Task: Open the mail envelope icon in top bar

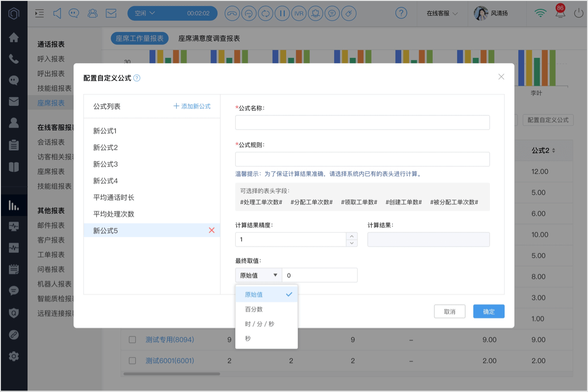Action: (x=111, y=13)
